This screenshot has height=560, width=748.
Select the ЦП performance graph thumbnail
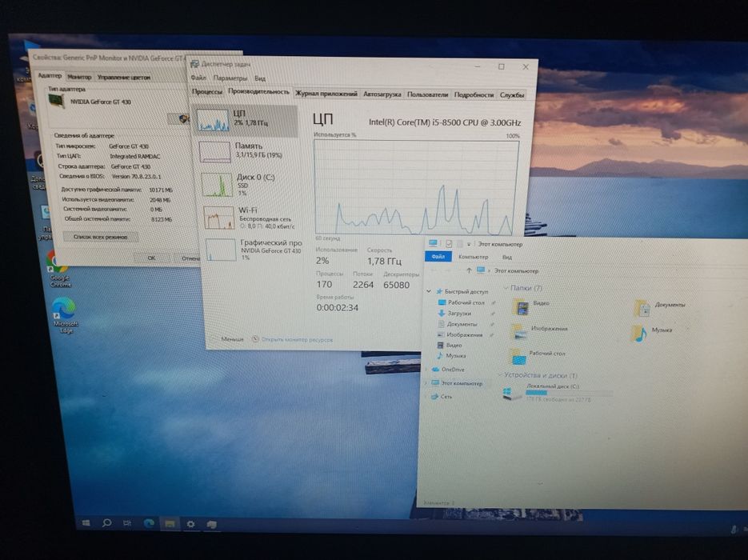click(x=214, y=120)
